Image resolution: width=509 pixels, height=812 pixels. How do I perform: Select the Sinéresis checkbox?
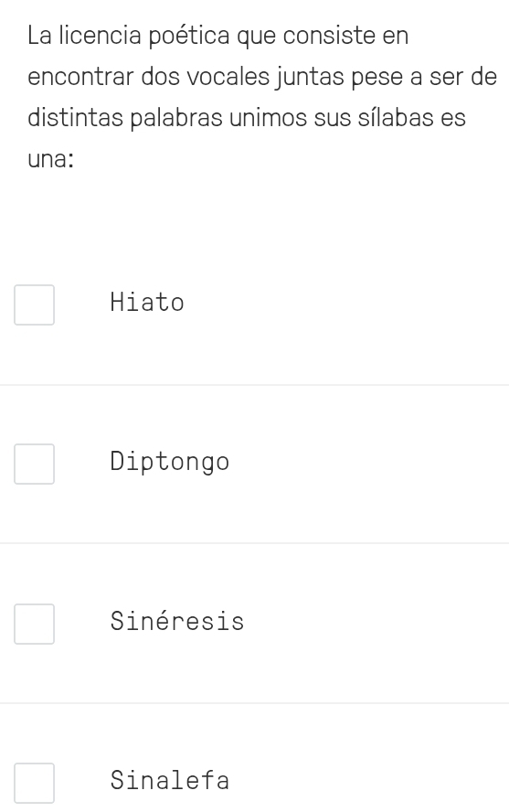click(x=34, y=624)
